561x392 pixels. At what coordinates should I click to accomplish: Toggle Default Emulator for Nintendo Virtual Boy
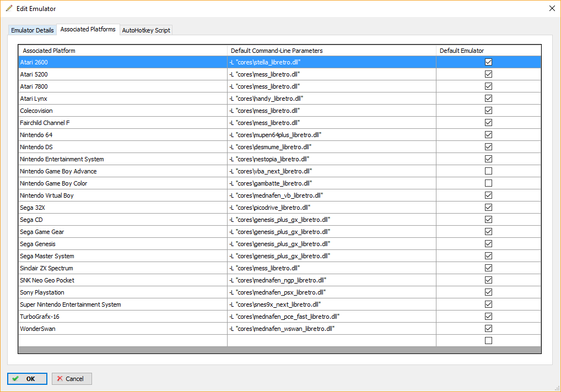(488, 195)
